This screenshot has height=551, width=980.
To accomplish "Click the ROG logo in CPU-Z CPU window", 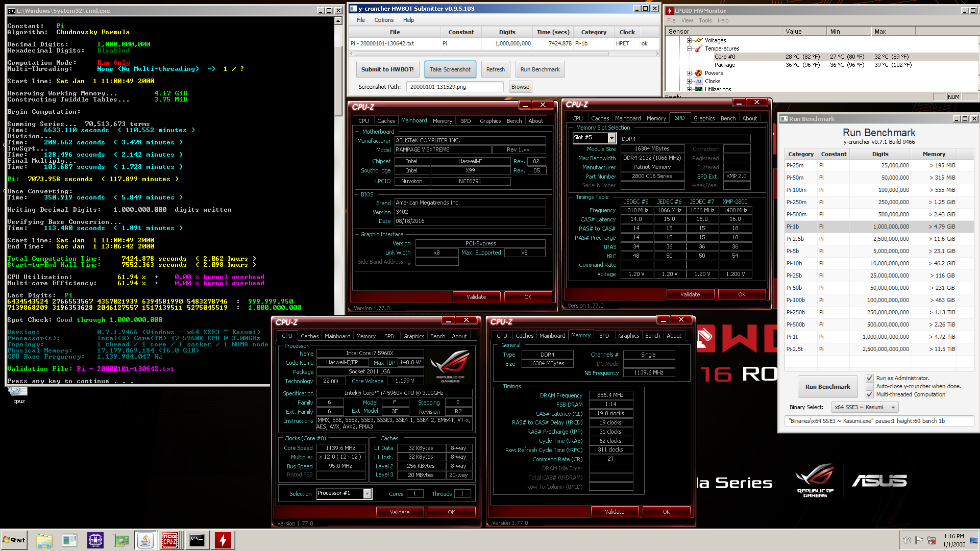I will coord(450,366).
